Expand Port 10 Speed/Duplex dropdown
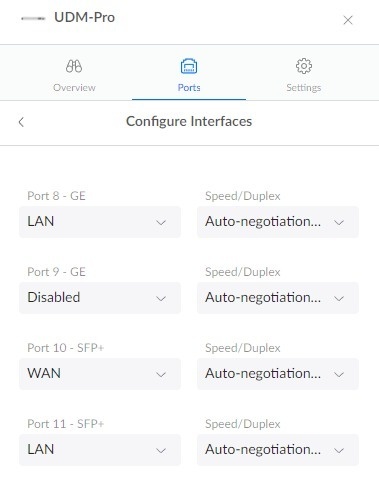The height and width of the screenshot is (480, 379). click(x=278, y=374)
